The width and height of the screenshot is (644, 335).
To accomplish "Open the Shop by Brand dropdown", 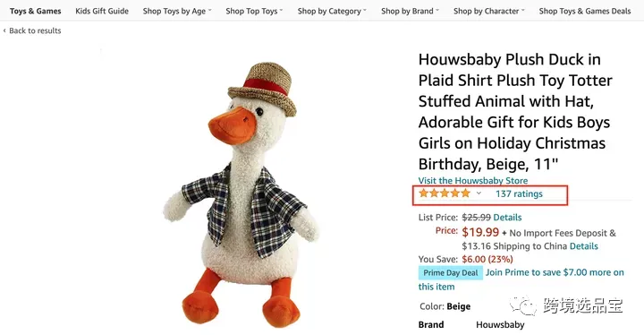I will tap(410, 11).
